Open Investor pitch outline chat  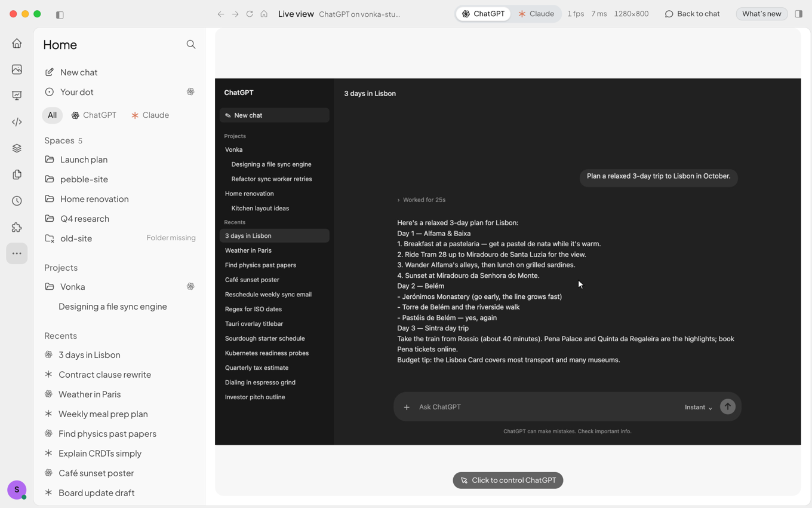[274, 397]
